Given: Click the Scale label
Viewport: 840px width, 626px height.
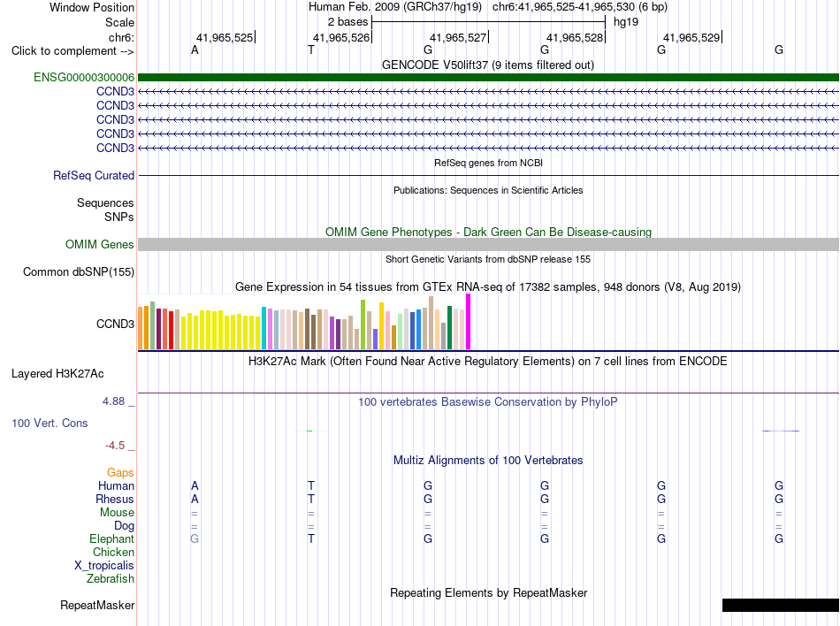Looking at the screenshot, I should pyautogui.click(x=119, y=22).
